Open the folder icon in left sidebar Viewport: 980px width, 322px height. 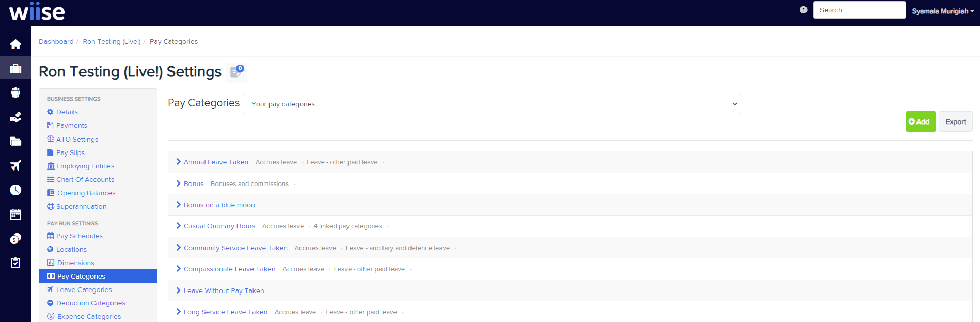pyautogui.click(x=15, y=141)
